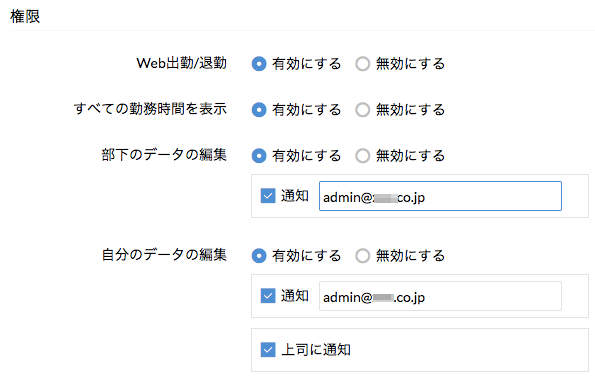Disable すべての勤務時間を表示 option
Screen dimensions: 595x384
[x=362, y=110]
